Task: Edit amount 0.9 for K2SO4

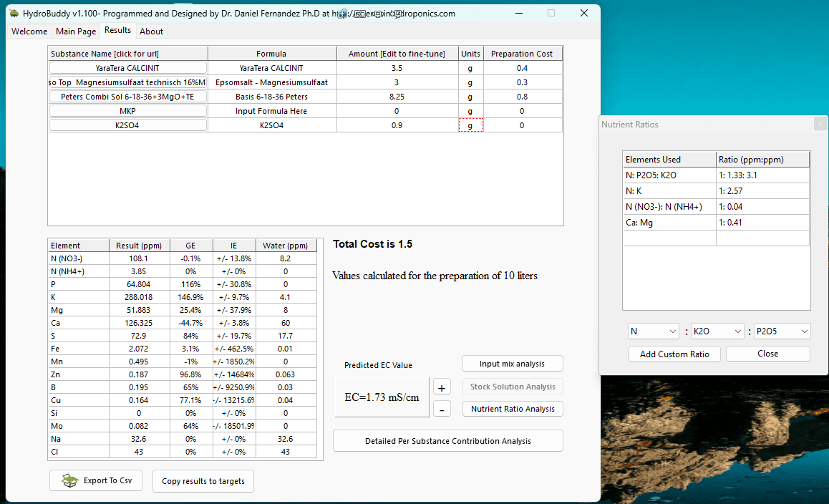Action: (x=397, y=125)
